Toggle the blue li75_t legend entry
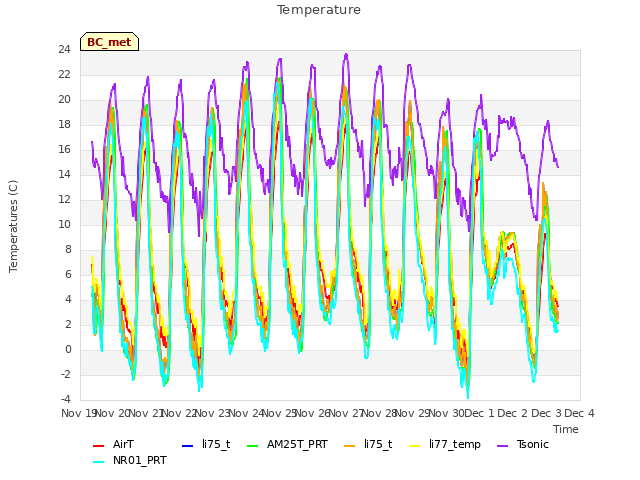Screen dimensions: 640x480 (x=206, y=444)
